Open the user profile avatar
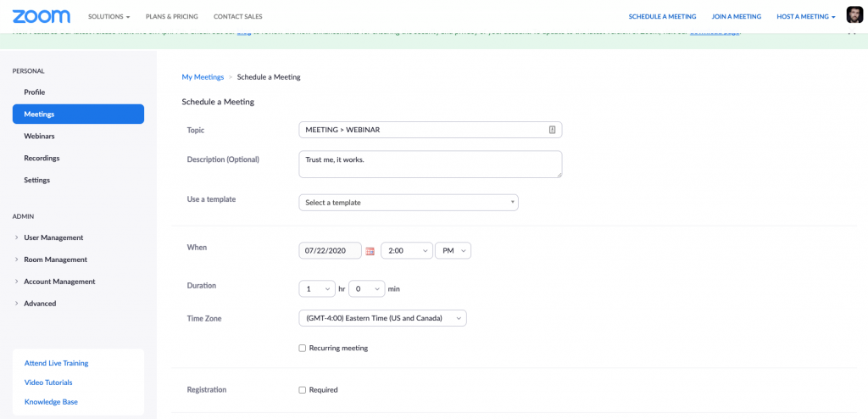The height and width of the screenshot is (419, 868). point(854,15)
